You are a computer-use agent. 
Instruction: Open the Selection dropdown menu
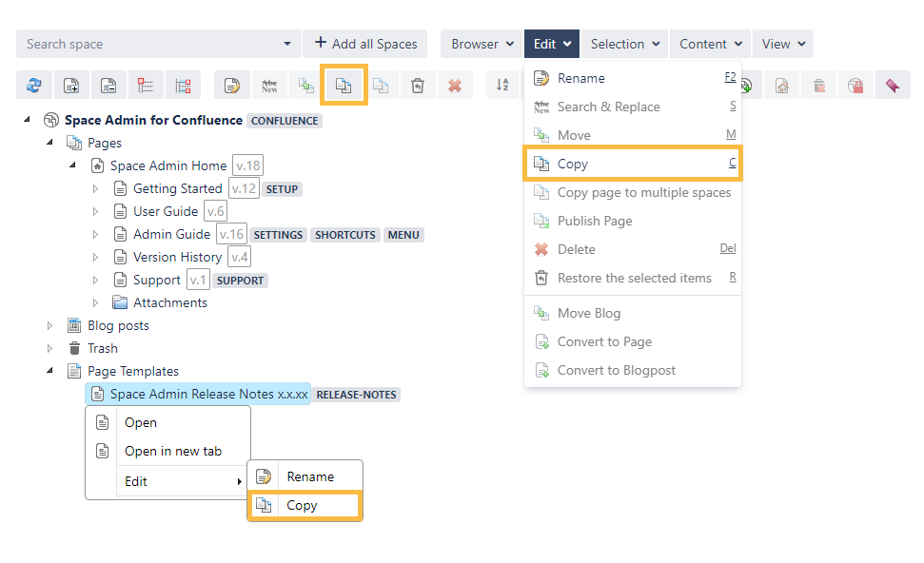click(x=624, y=44)
